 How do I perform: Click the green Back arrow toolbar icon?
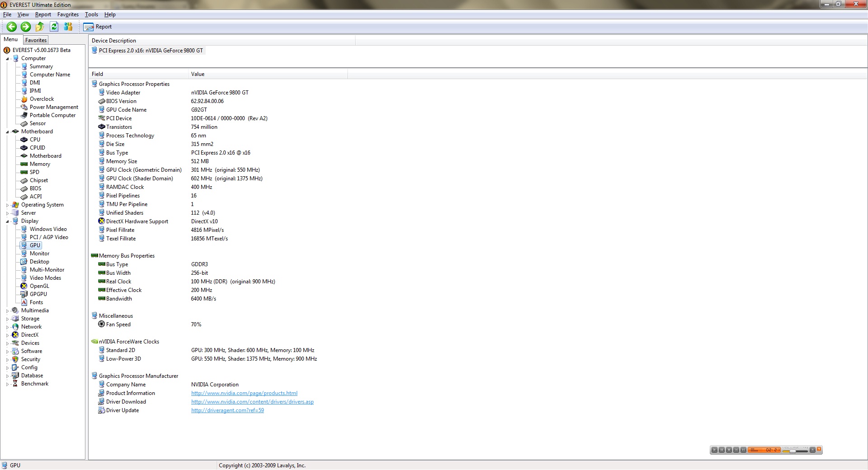pyautogui.click(x=12, y=27)
